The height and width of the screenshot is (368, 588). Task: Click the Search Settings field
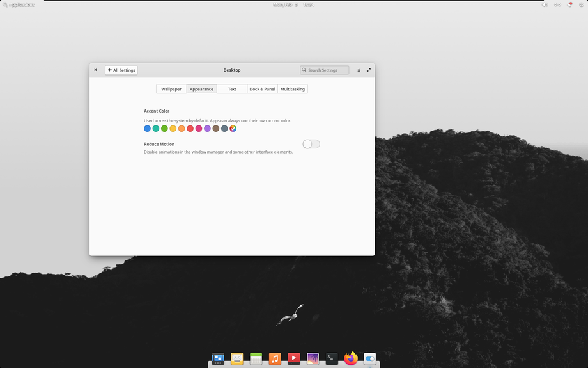(325, 70)
